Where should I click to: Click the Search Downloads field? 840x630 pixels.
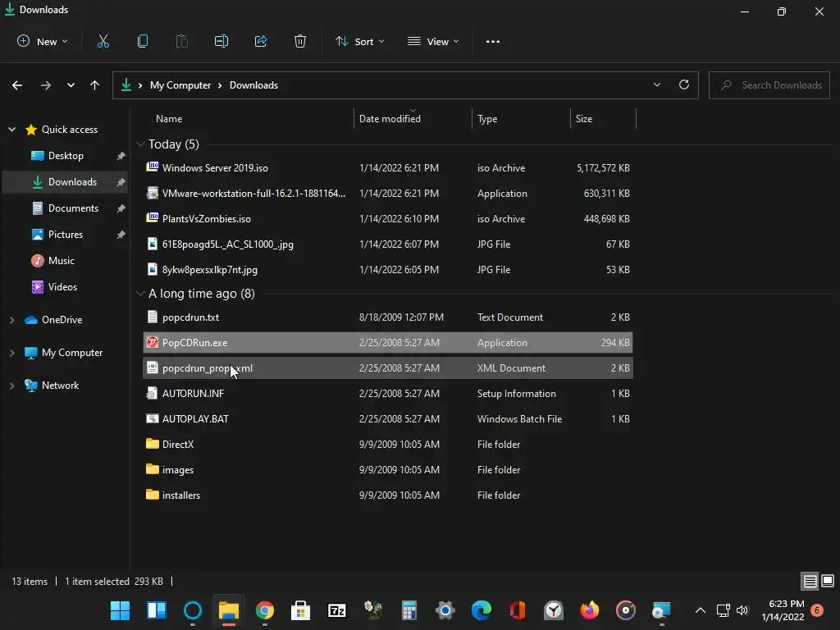(769, 85)
